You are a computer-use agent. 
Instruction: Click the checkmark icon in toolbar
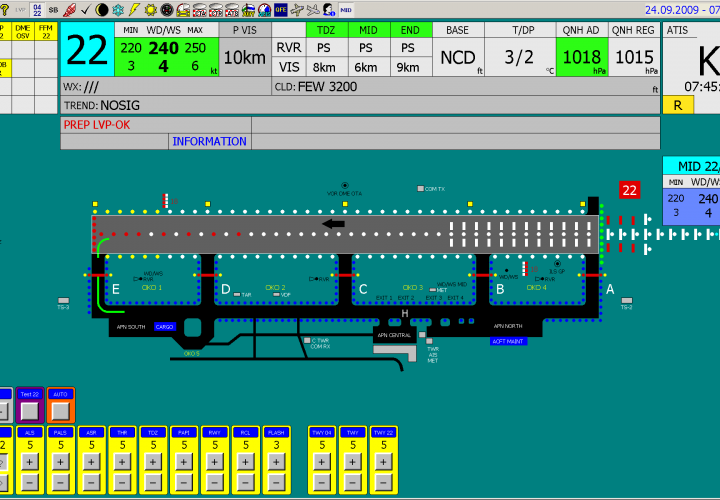coord(85,9)
